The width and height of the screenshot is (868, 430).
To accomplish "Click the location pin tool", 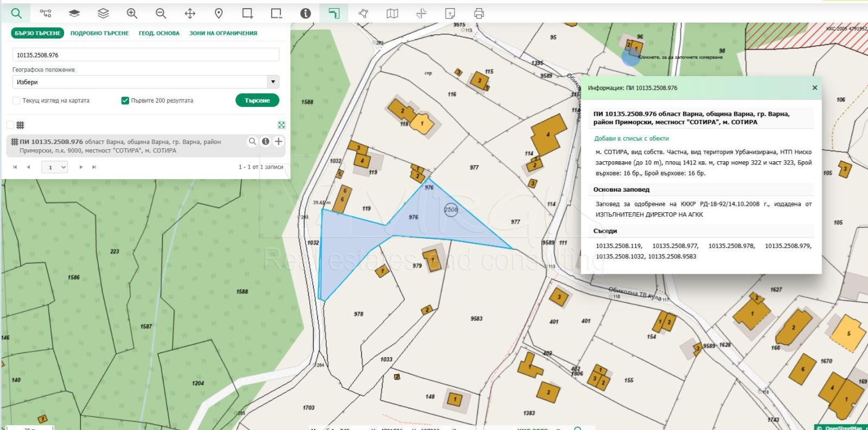I will click(219, 14).
